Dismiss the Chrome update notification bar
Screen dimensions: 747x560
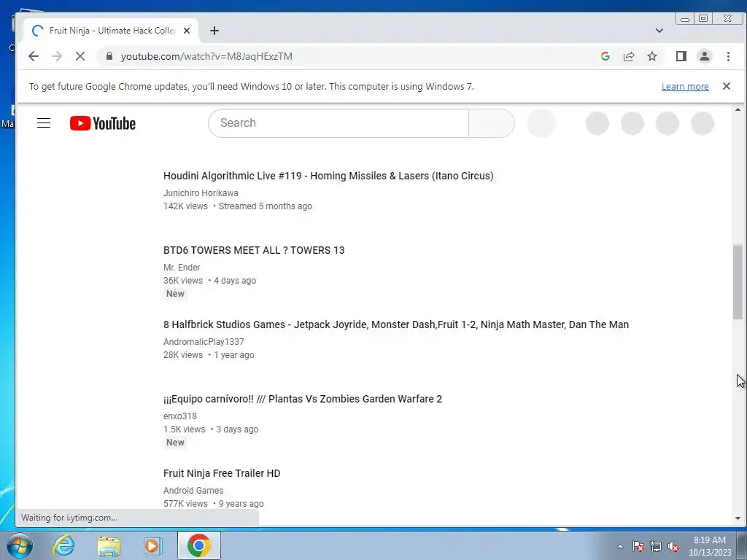(726, 86)
